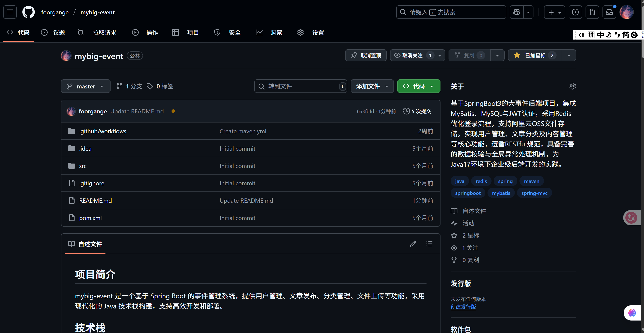Open the hamburger navigation menu

click(10, 12)
